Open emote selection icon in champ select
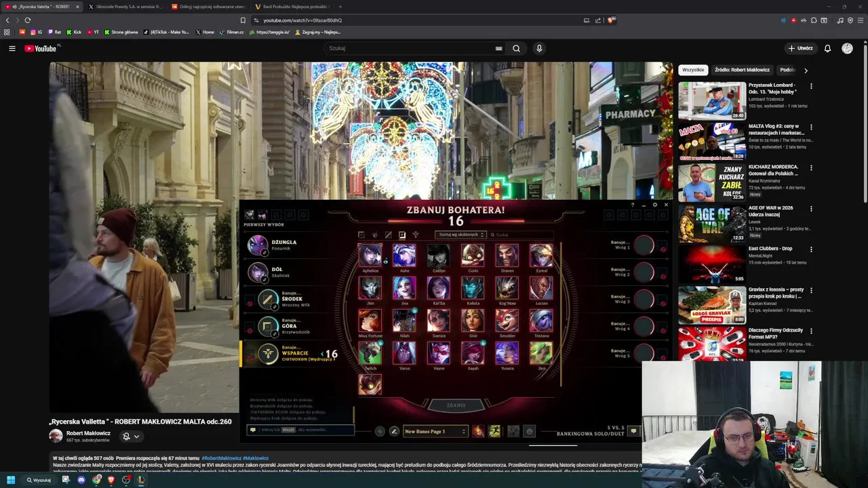The height and width of the screenshot is (488, 868). coord(530,431)
